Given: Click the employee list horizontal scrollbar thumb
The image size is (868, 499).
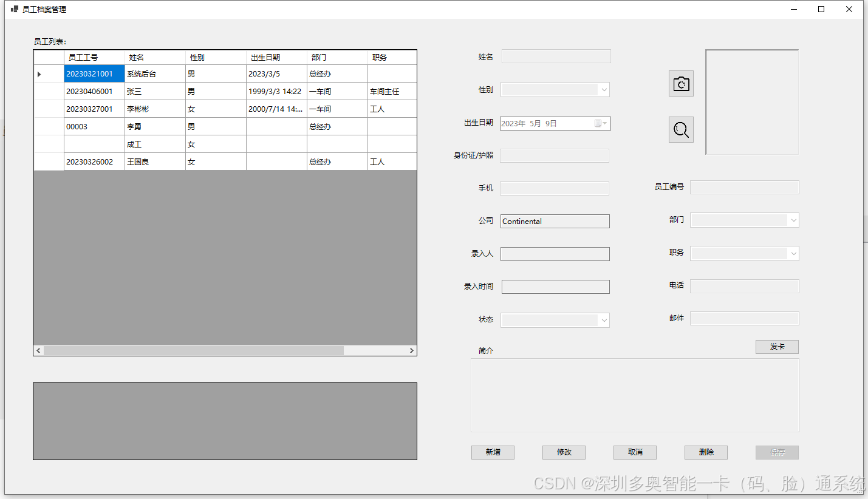Looking at the screenshot, I should 194,350.
